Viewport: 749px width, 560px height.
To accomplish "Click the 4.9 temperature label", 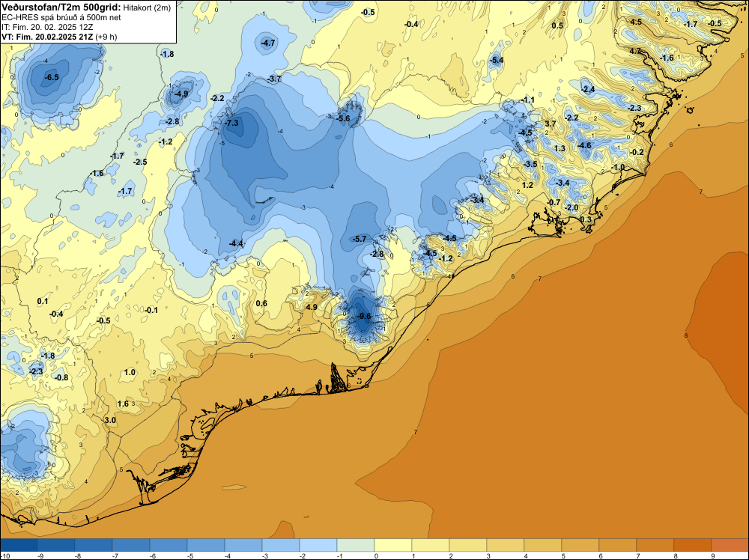I will [312, 307].
